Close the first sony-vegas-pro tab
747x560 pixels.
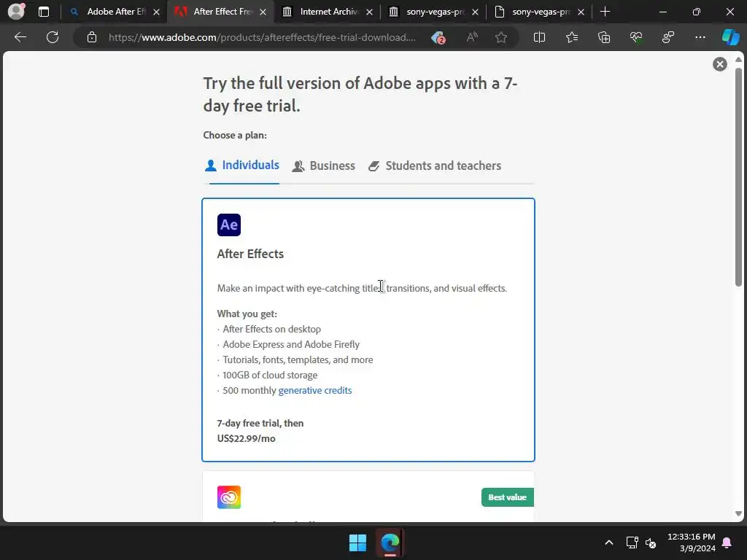pyautogui.click(x=475, y=12)
